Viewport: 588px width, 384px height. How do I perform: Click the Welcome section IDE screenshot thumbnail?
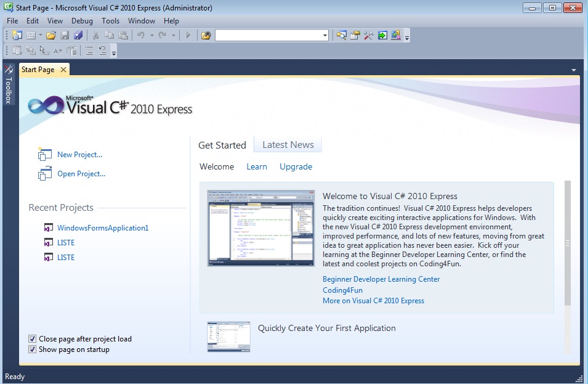[x=261, y=228]
